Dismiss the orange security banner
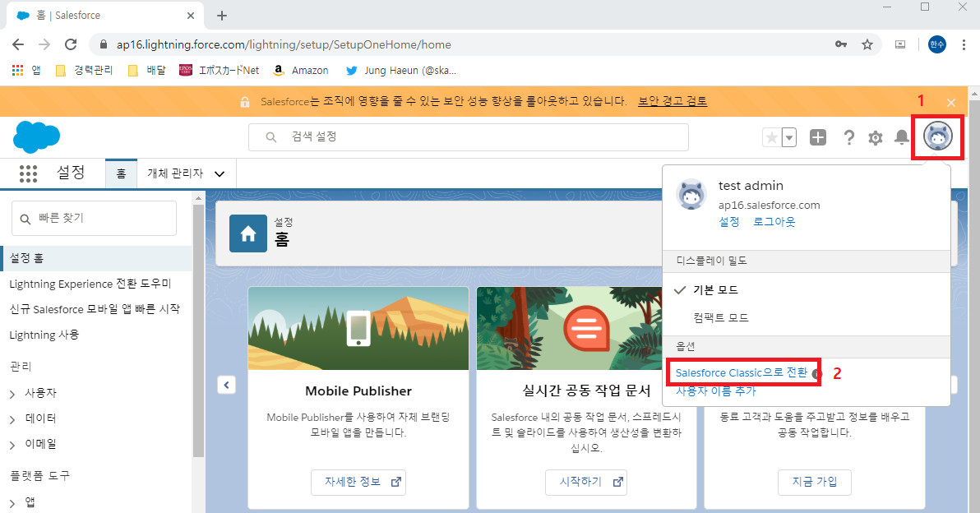 (x=950, y=103)
